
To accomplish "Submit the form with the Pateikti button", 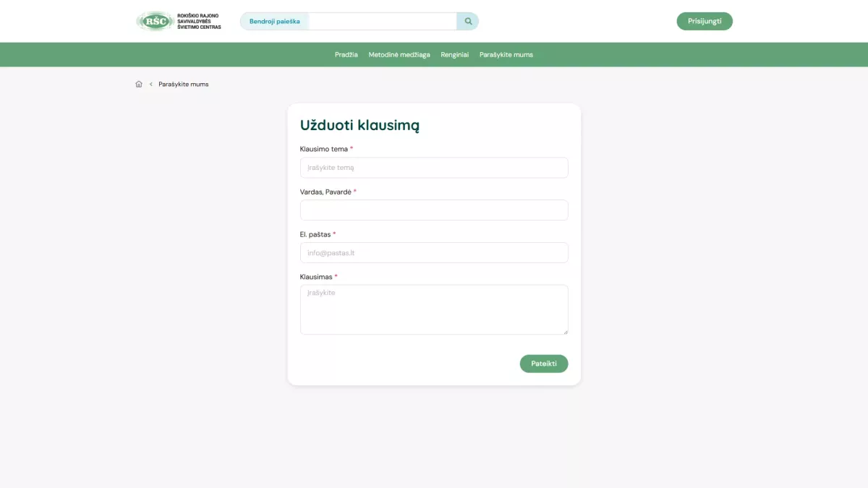I will pyautogui.click(x=544, y=364).
